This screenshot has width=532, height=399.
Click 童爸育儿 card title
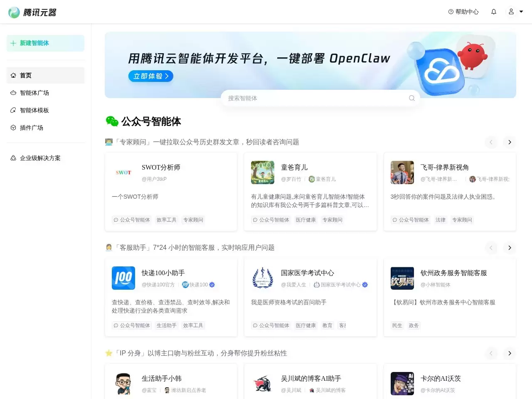pos(294,167)
